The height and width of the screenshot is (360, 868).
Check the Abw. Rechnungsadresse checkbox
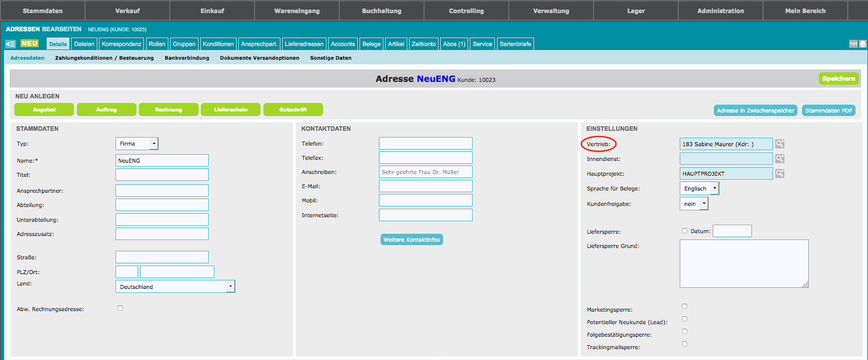coord(120,308)
